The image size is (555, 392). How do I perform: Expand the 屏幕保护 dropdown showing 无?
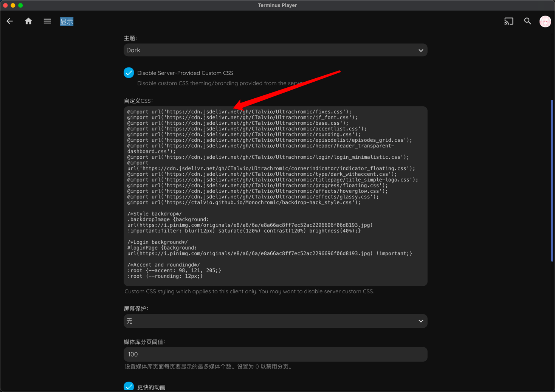(x=275, y=321)
